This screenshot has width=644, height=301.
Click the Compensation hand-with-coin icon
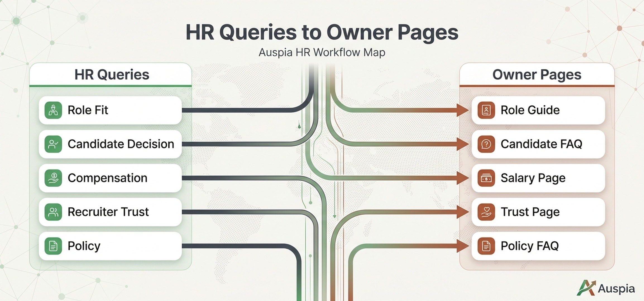point(53,178)
